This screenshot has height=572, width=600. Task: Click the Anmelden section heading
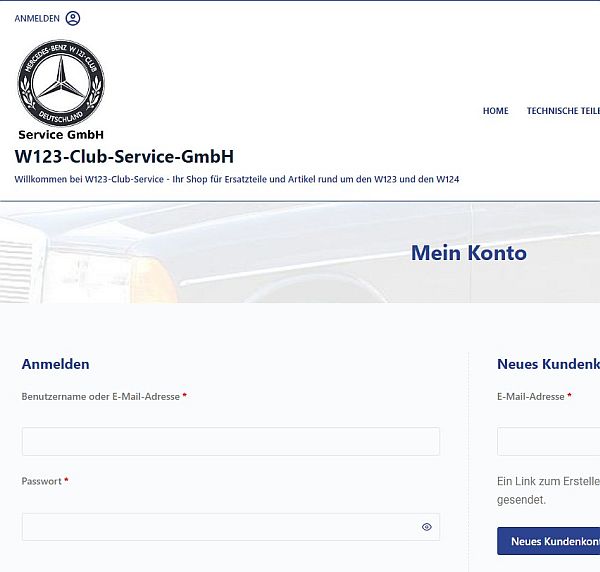(x=55, y=364)
